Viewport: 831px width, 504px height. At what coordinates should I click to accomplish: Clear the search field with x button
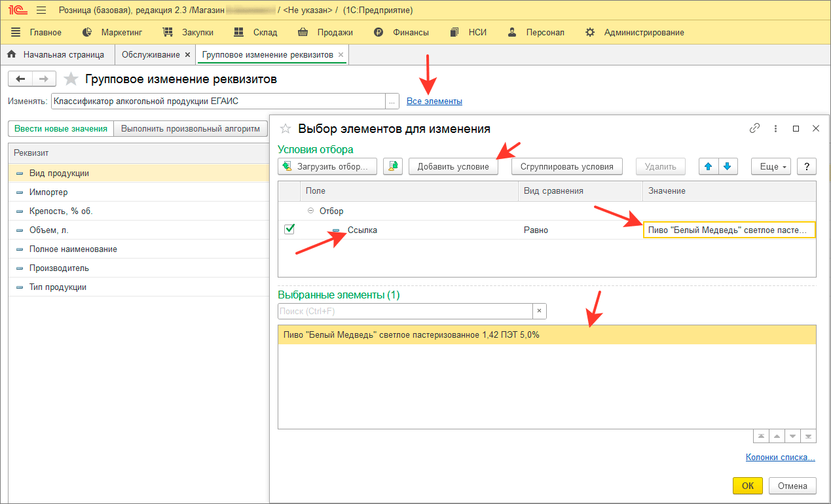[x=540, y=311]
